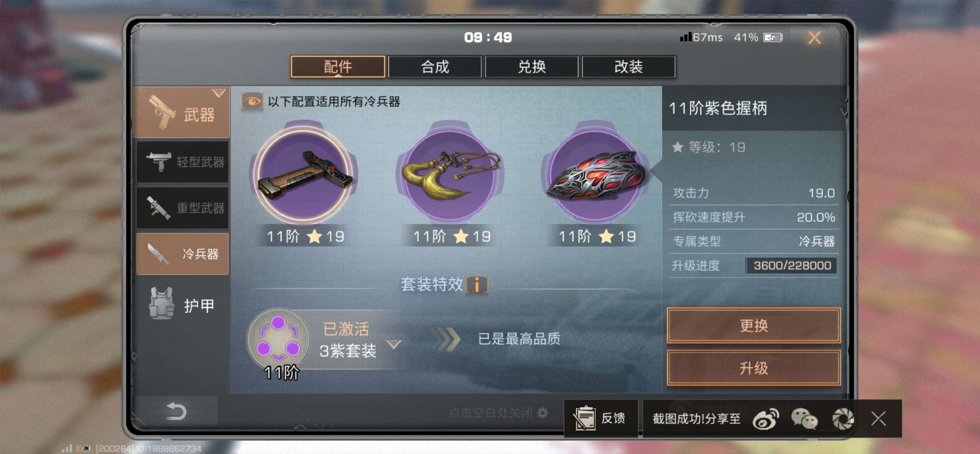Switch to the 兑换 tab
This screenshot has width=980, height=454.
coord(532,67)
